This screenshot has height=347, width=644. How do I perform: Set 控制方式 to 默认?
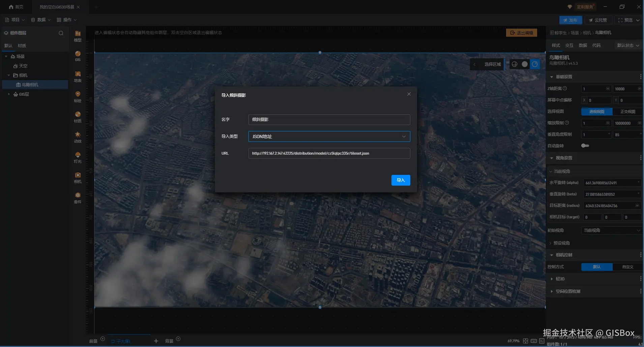click(597, 267)
